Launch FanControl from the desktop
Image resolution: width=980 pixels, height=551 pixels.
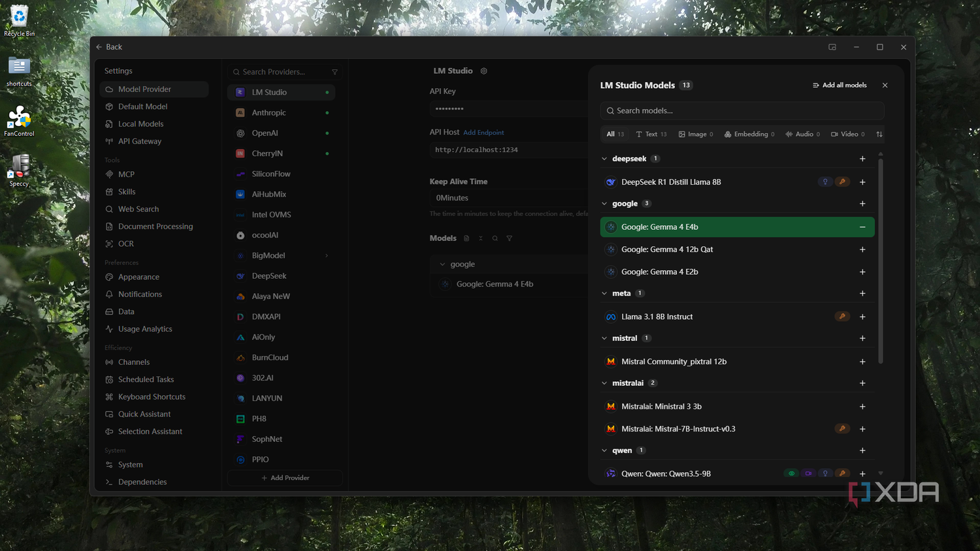pyautogui.click(x=19, y=121)
